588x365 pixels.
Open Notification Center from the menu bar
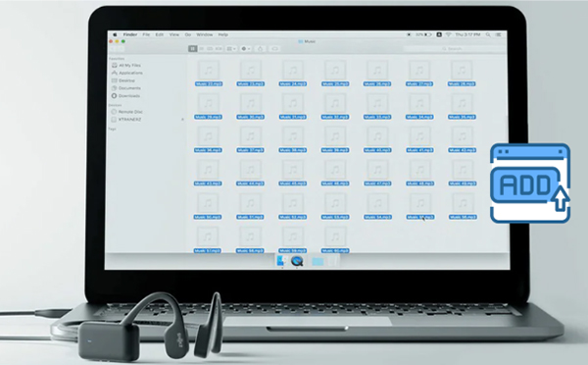pos(499,34)
